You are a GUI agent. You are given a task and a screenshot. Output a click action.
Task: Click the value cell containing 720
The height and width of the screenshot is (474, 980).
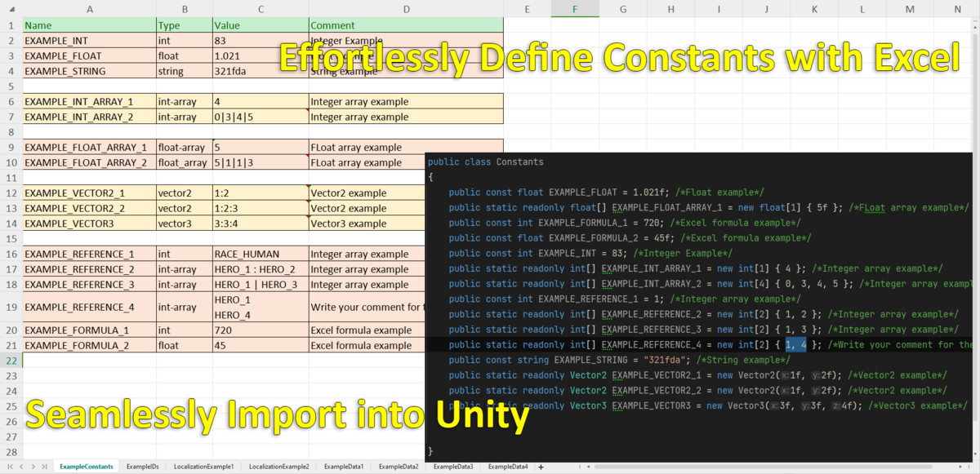(260, 330)
